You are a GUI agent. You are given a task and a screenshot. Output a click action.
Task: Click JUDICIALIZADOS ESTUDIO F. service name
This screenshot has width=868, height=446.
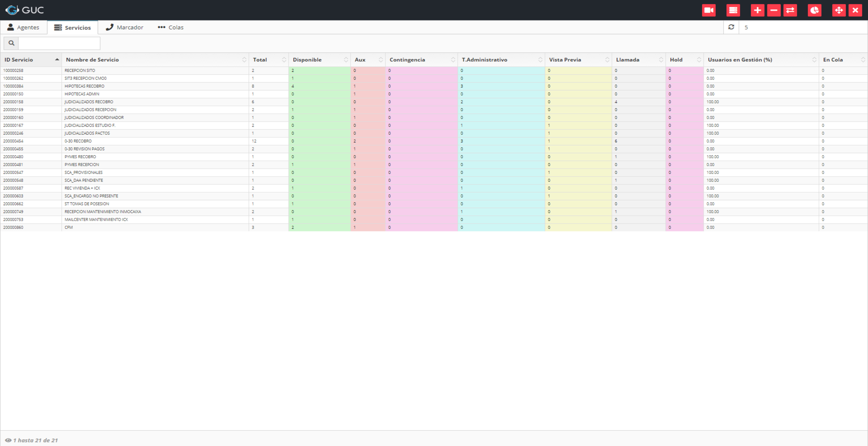pos(90,125)
